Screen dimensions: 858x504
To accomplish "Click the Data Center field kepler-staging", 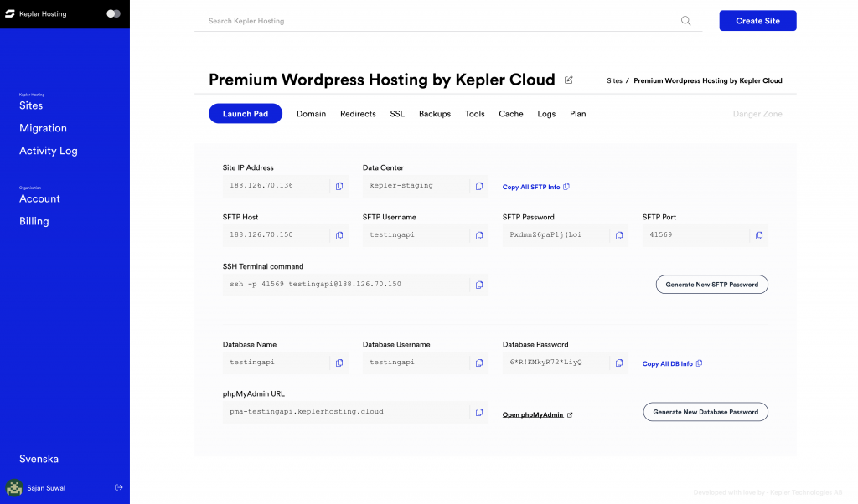I will click(416, 186).
